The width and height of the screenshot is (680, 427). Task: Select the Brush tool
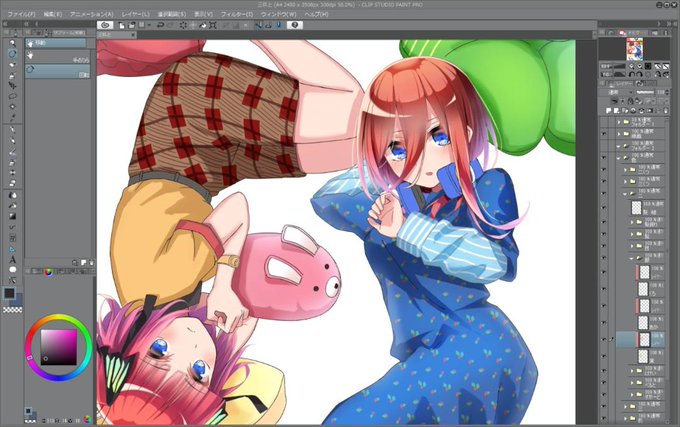(x=12, y=152)
